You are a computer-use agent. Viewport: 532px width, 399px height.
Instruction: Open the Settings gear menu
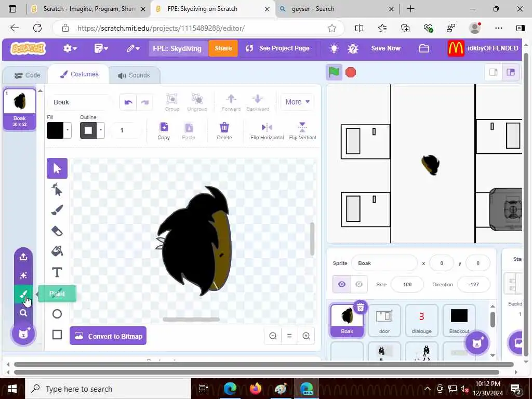tap(70, 48)
